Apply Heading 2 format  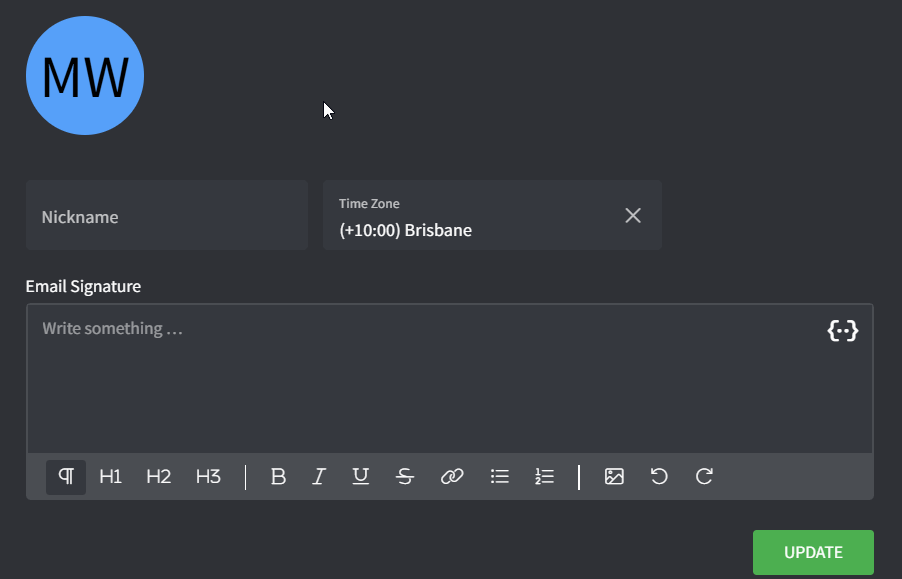(159, 477)
